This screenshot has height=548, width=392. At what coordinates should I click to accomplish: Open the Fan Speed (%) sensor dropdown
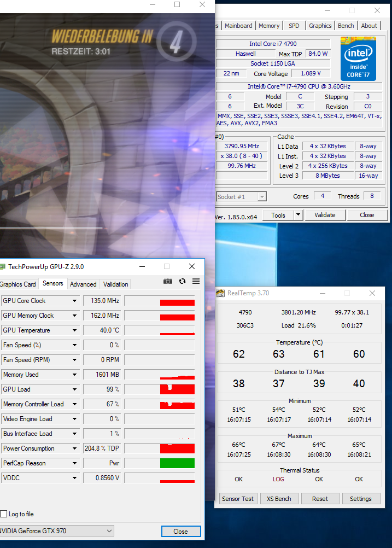pyautogui.click(x=74, y=345)
